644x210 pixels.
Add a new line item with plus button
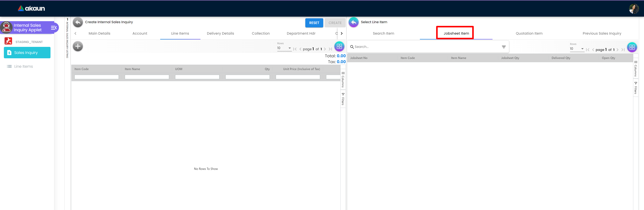tap(78, 46)
